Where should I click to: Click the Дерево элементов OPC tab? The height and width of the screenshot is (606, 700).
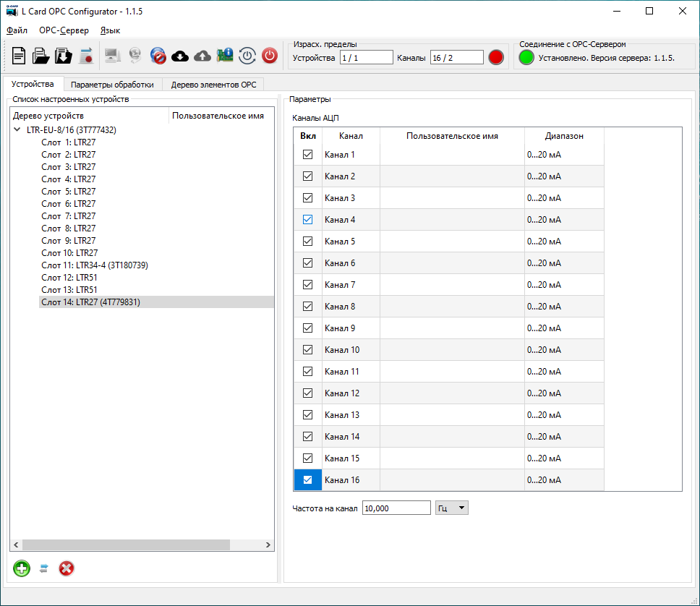click(213, 85)
